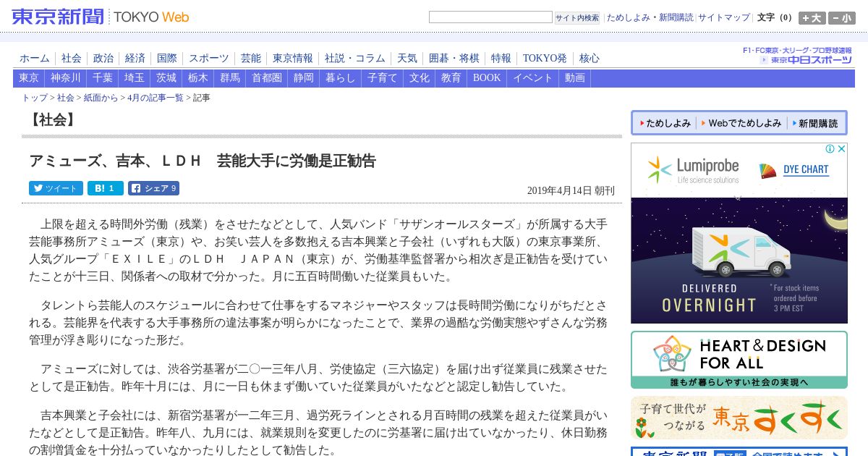Click the ad info icon on Lumiprobe ad
This screenshot has height=456, width=868.
830,149
